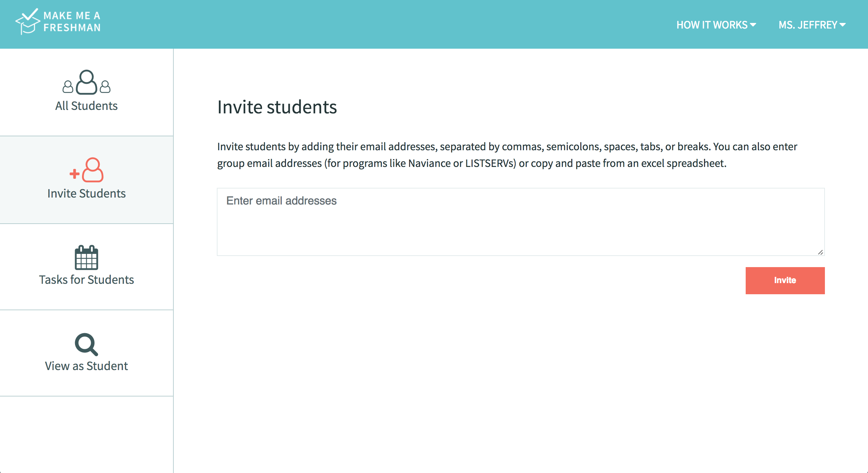
Task: Select the Invite Students sidebar label
Action: click(x=87, y=193)
